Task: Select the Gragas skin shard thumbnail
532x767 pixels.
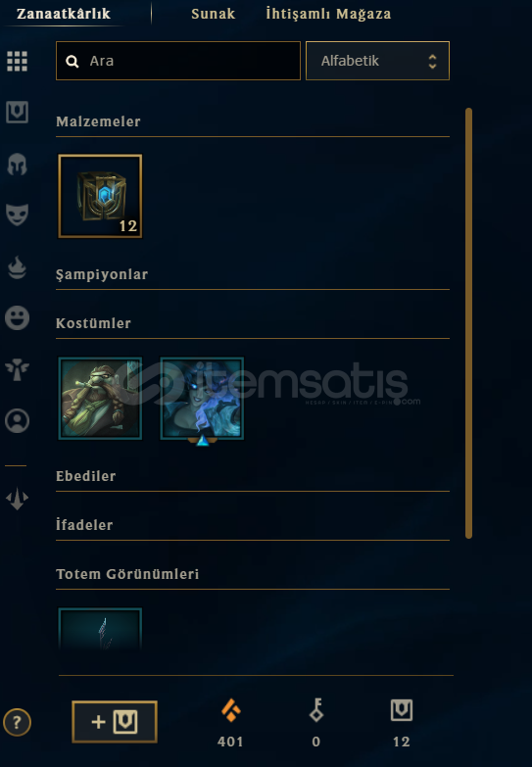Action: tap(100, 398)
